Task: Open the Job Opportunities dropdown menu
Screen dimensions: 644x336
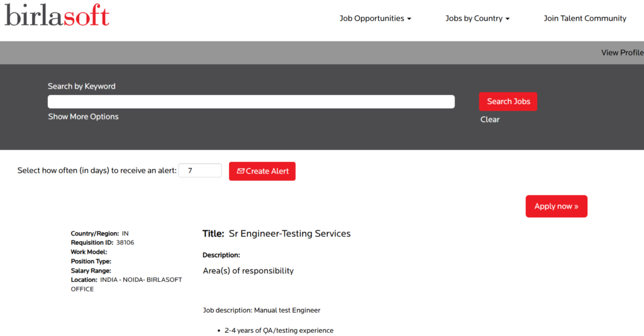Action: pyautogui.click(x=375, y=18)
